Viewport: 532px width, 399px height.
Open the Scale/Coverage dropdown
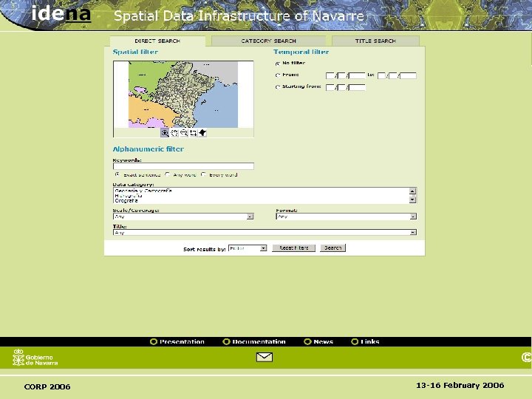point(183,216)
